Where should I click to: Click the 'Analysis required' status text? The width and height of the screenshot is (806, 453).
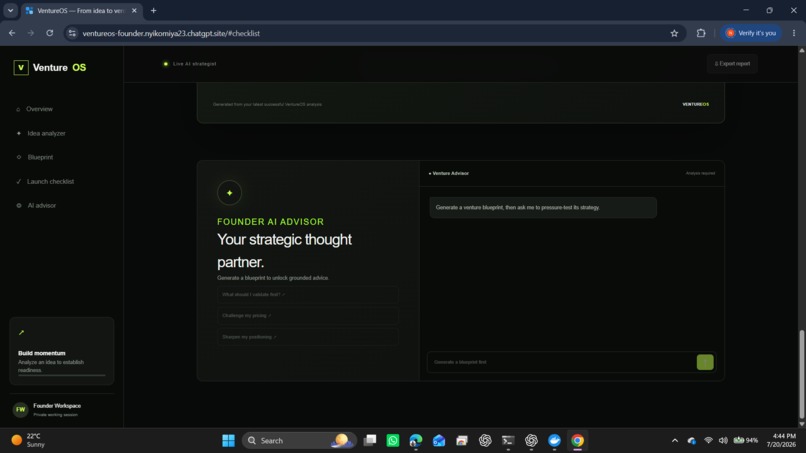tap(700, 173)
